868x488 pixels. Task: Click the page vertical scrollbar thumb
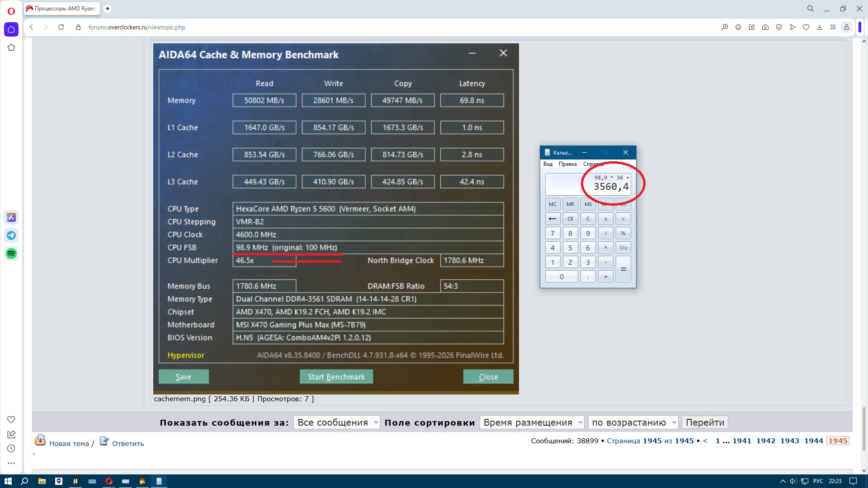(864, 428)
